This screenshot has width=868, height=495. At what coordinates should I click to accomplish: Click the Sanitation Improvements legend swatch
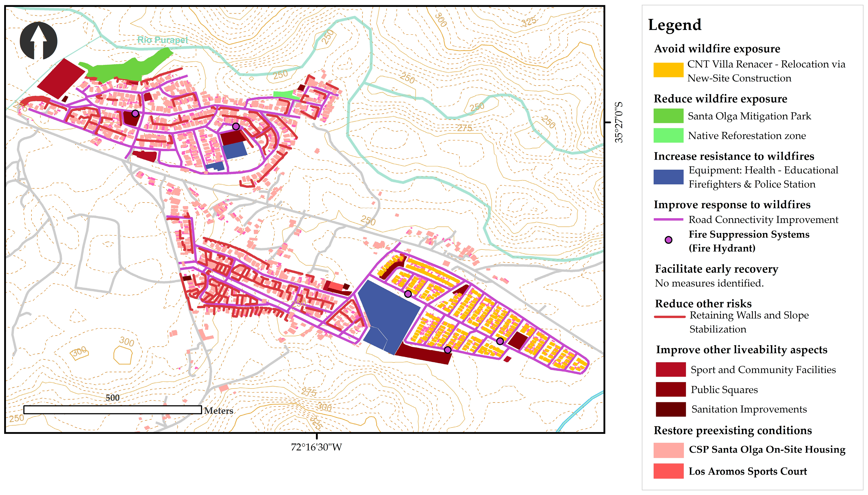(x=671, y=409)
